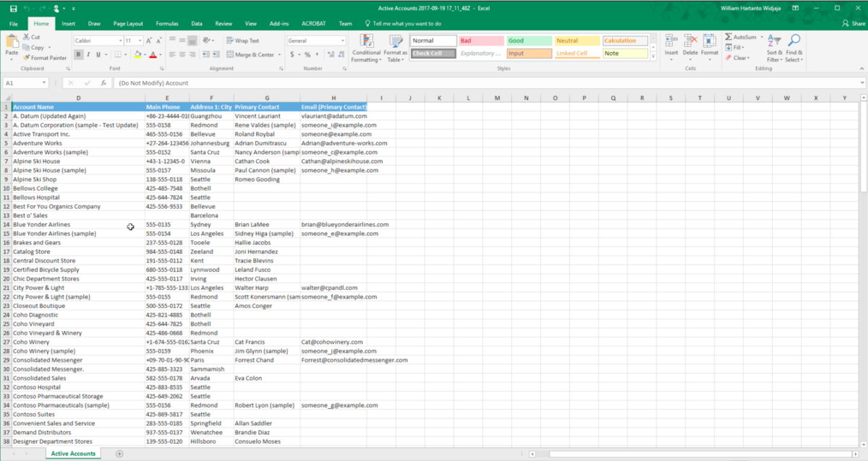
Task: Click the Paste clipboard icon
Action: click(x=12, y=41)
